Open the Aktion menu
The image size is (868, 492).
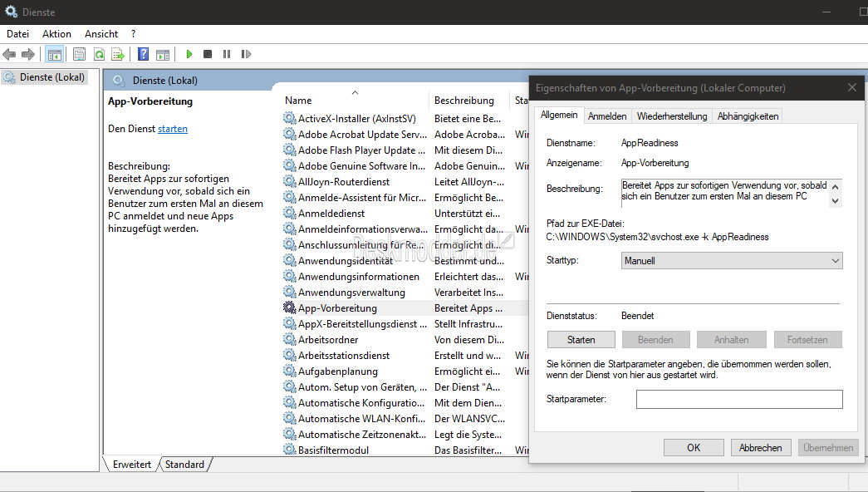click(x=57, y=34)
